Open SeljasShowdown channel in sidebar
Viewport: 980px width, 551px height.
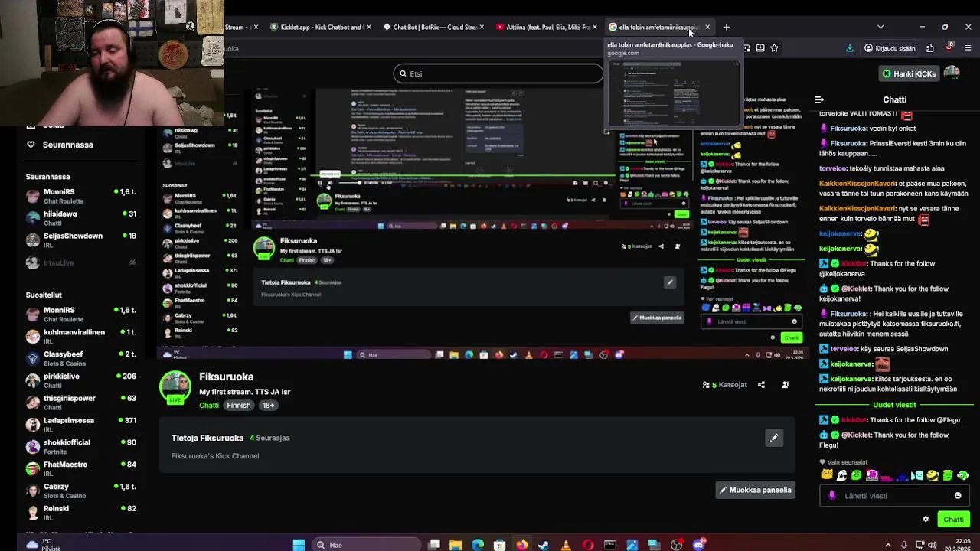pyautogui.click(x=80, y=240)
